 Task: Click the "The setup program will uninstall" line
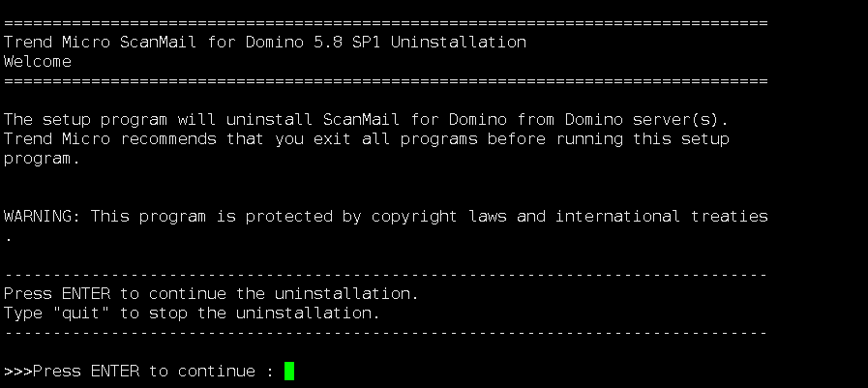coord(365,120)
